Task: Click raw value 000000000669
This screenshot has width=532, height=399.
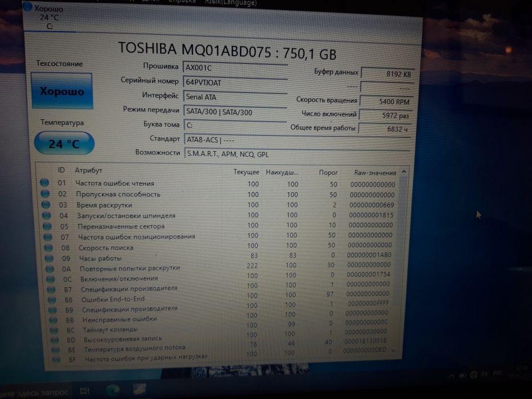Action: point(372,205)
